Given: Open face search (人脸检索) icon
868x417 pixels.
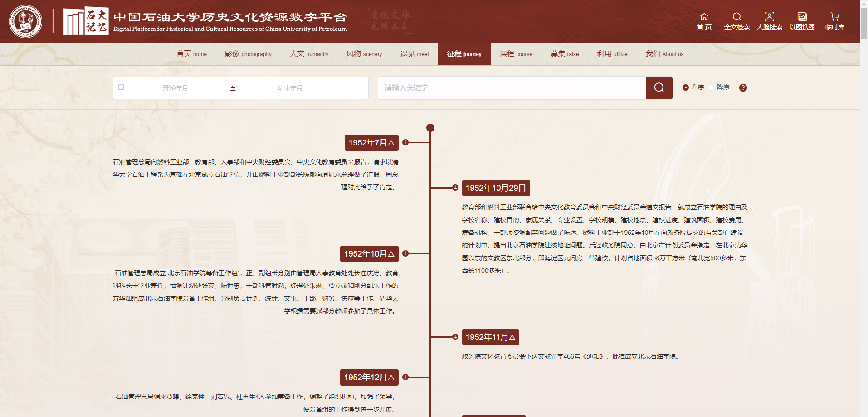Looking at the screenshot, I should (x=769, y=17).
